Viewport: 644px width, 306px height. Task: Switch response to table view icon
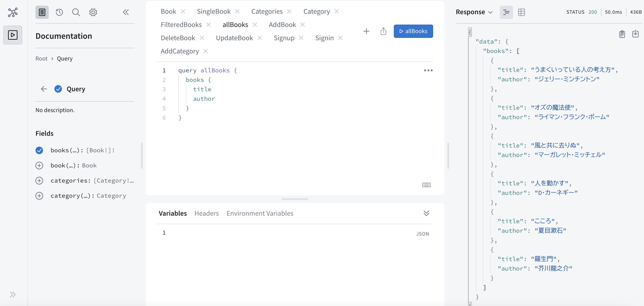pos(522,12)
